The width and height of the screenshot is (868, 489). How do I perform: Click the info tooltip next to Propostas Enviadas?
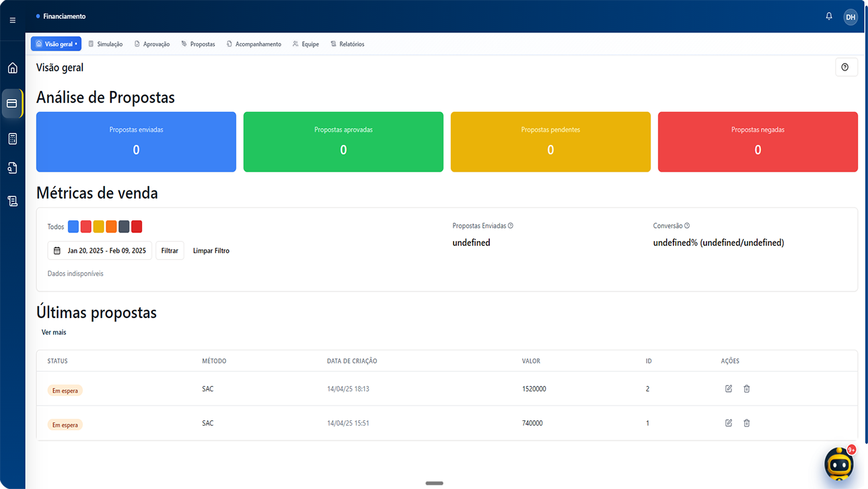pyautogui.click(x=509, y=225)
